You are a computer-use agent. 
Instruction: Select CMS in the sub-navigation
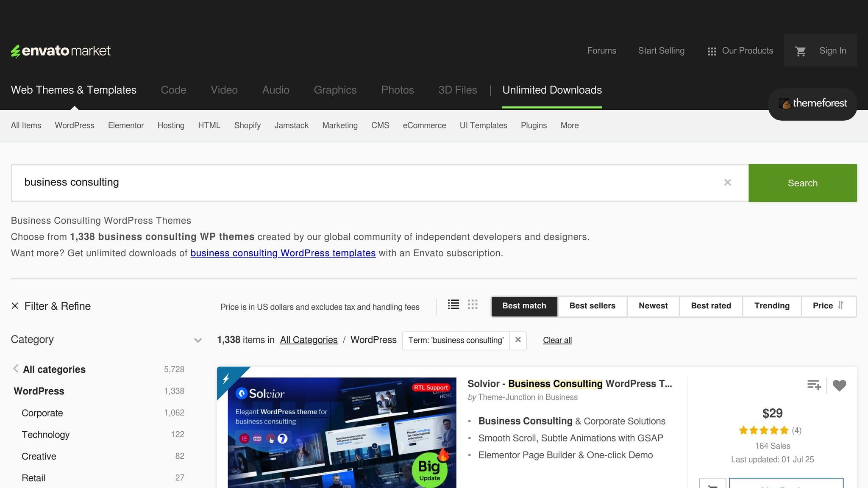(380, 125)
